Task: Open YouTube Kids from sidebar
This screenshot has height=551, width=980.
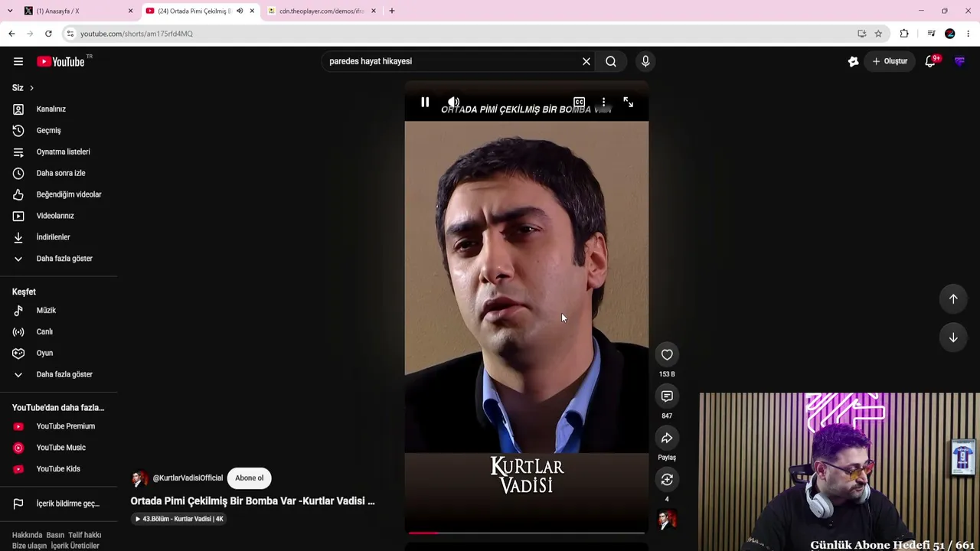Action: click(x=59, y=469)
